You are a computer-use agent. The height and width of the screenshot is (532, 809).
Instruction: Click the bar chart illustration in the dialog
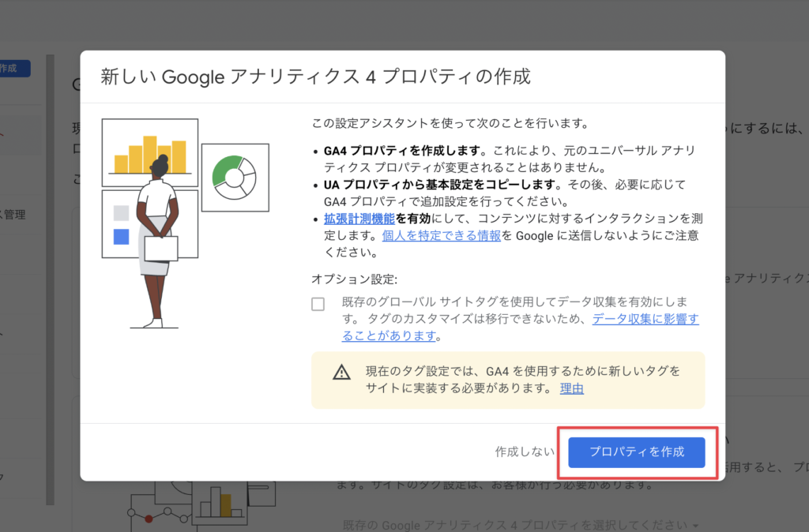[x=149, y=152]
